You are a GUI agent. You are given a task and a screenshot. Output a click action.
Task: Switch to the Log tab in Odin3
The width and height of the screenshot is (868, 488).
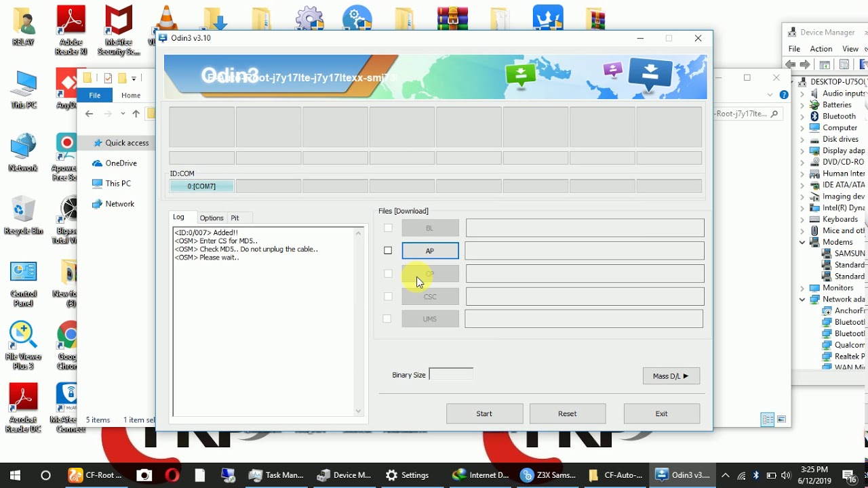tap(178, 217)
